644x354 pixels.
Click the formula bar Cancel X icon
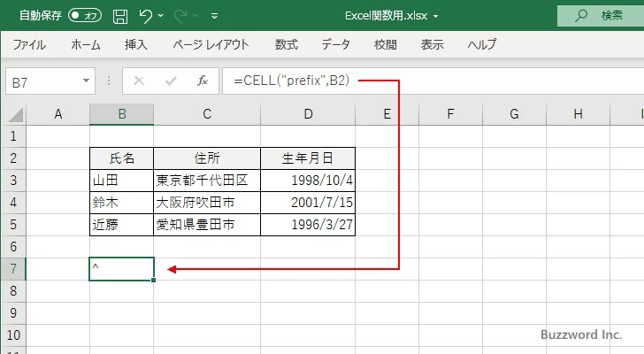[139, 81]
